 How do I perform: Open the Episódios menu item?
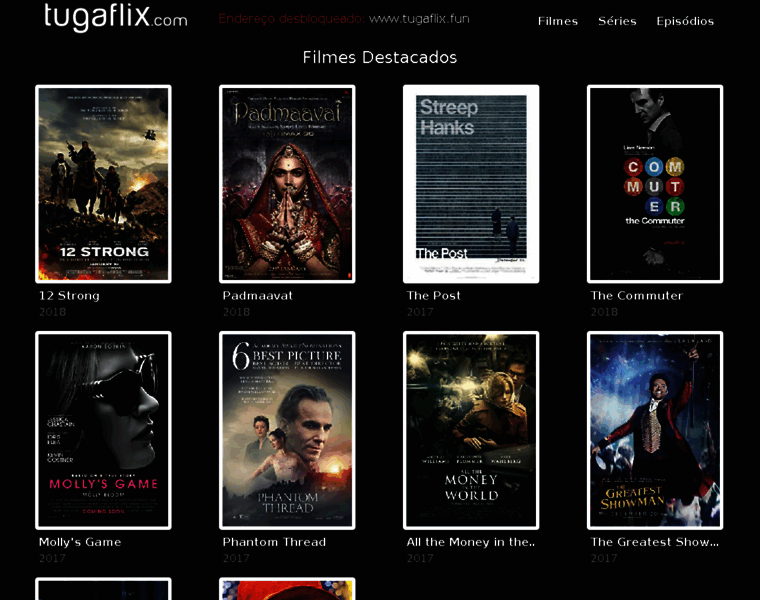[x=685, y=21]
